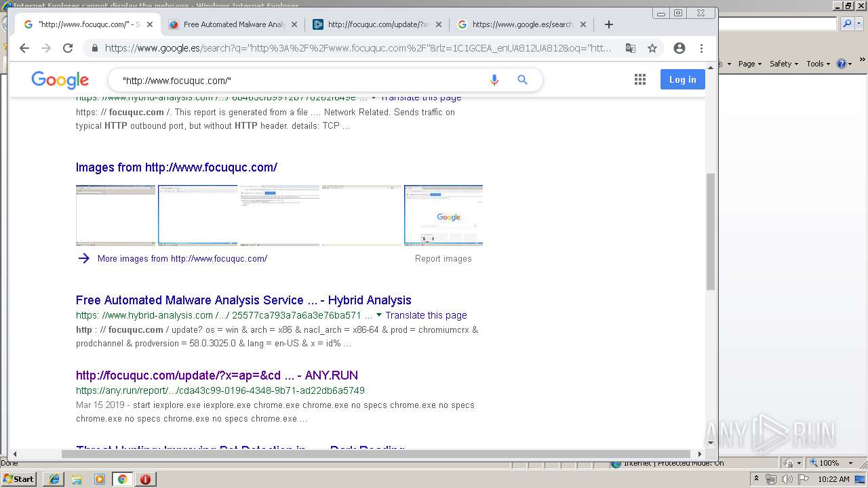Click the Translate this page icon in the address bar

(631, 48)
